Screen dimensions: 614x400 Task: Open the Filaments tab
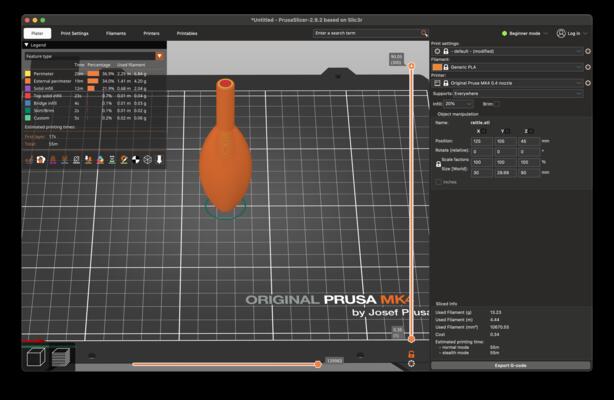coord(116,33)
